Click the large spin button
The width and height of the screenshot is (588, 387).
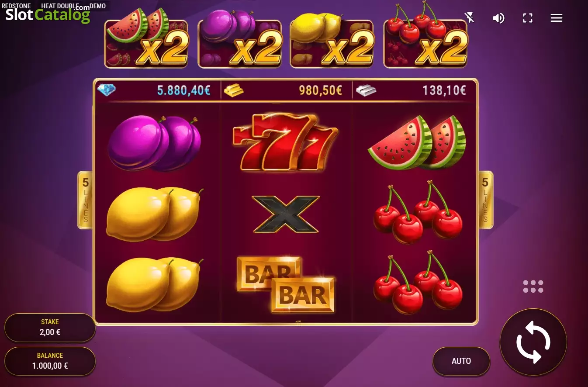[x=533, y=342]
